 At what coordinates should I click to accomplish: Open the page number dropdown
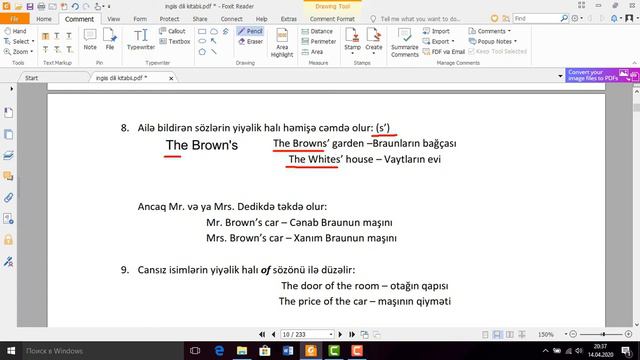(x=331, y=335)
